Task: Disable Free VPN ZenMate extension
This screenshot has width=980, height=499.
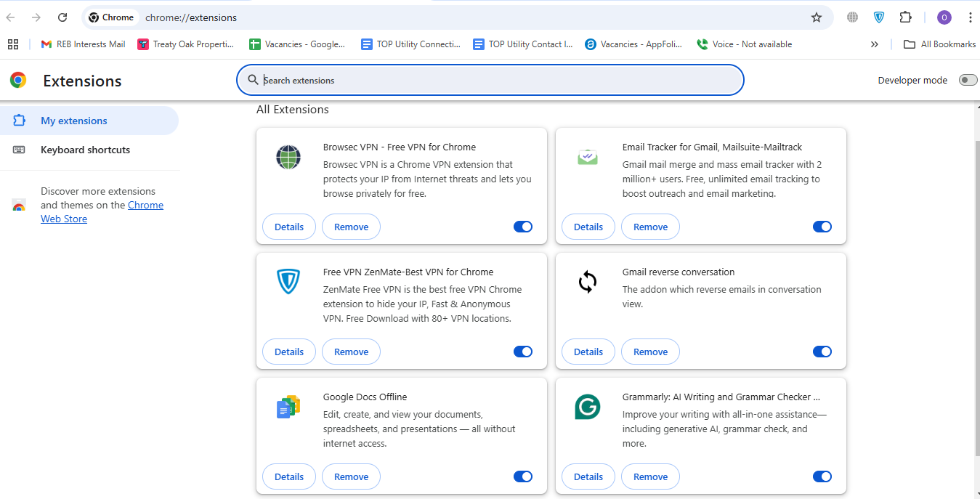Action: pos(523,352)
